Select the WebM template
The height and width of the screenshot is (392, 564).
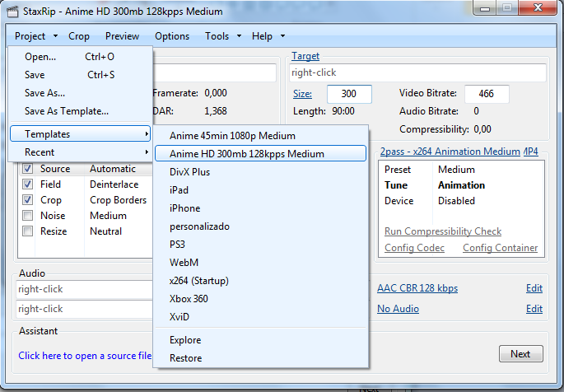click(x=260, y=263)
